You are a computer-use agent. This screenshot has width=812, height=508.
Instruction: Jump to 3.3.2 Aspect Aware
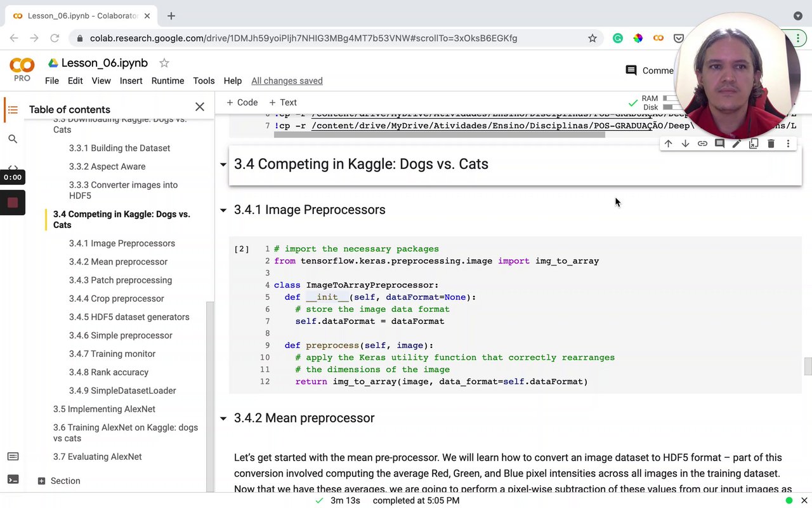pos(107,166)
